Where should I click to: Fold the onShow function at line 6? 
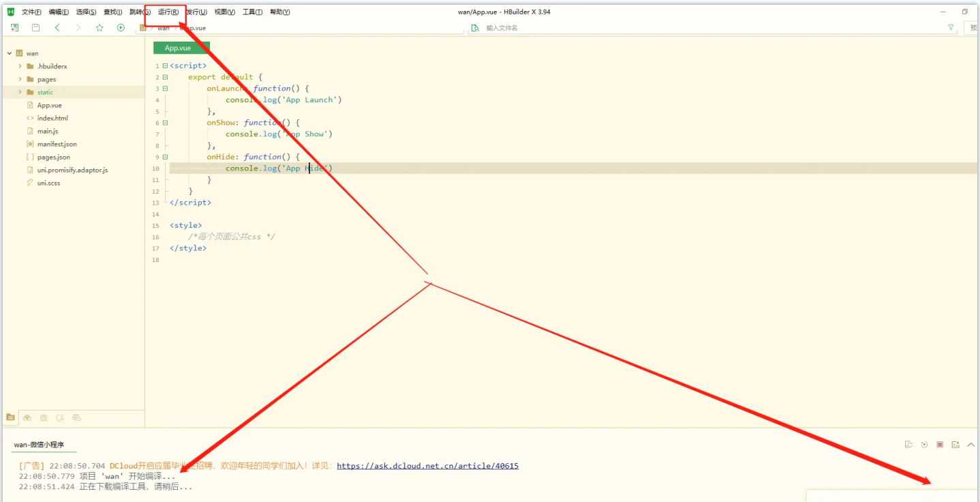[165, 123]
